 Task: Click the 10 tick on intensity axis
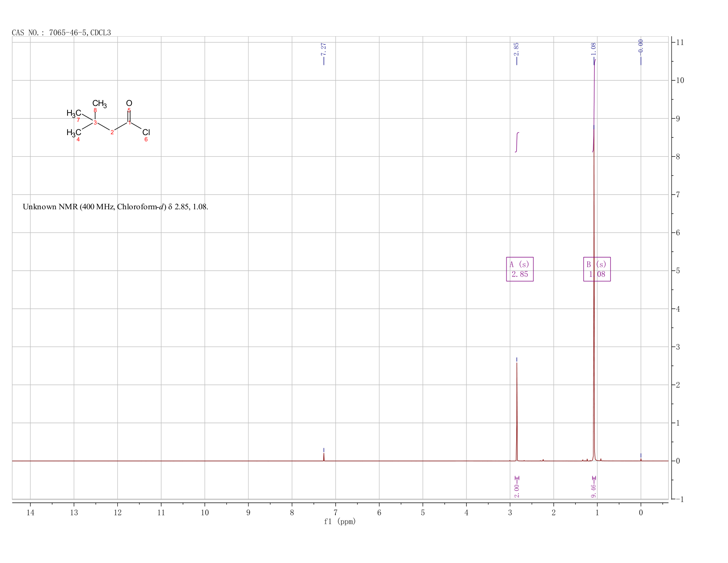[x=679, y=80]
